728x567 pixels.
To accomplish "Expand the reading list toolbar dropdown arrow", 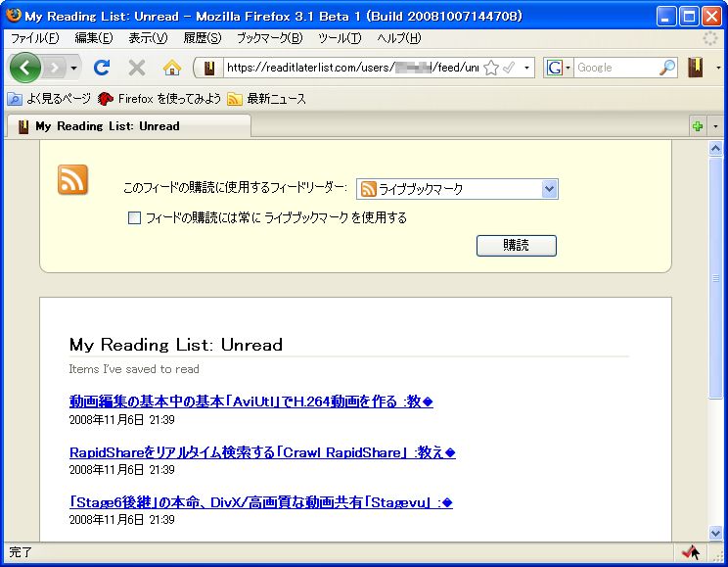I will (x=718, y=68).
